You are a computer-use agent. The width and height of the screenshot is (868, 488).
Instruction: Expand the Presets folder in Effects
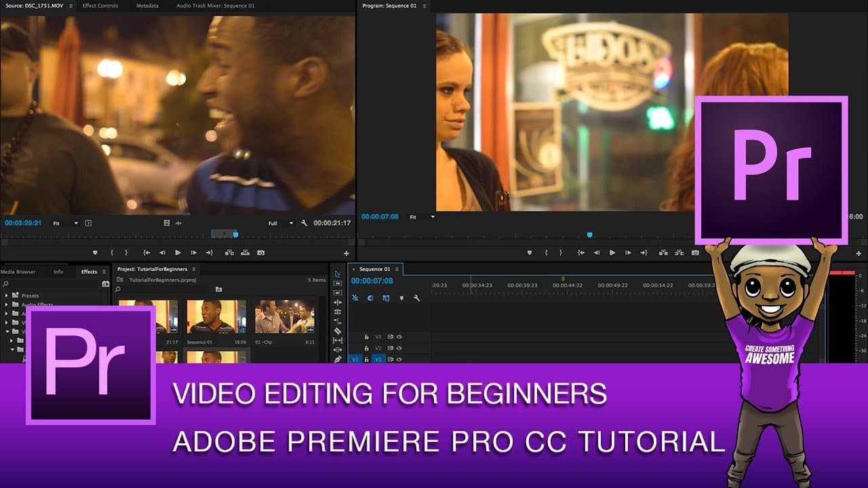(x=7, y=296)
